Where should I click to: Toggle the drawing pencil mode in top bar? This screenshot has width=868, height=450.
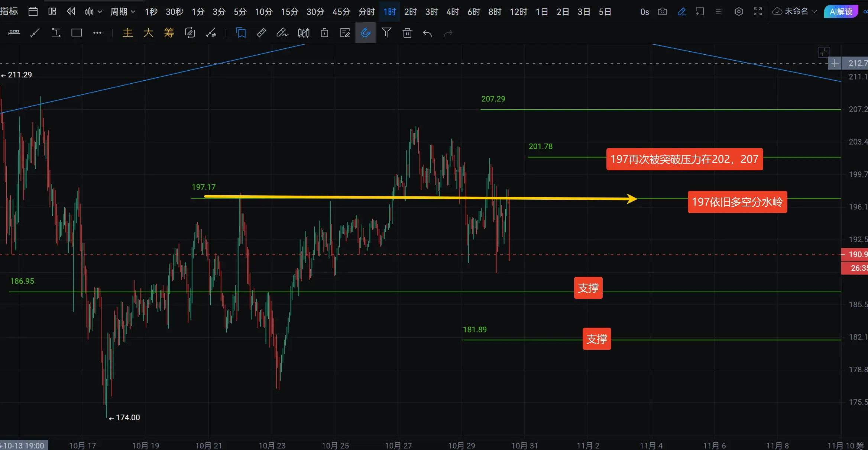point(681,12)
